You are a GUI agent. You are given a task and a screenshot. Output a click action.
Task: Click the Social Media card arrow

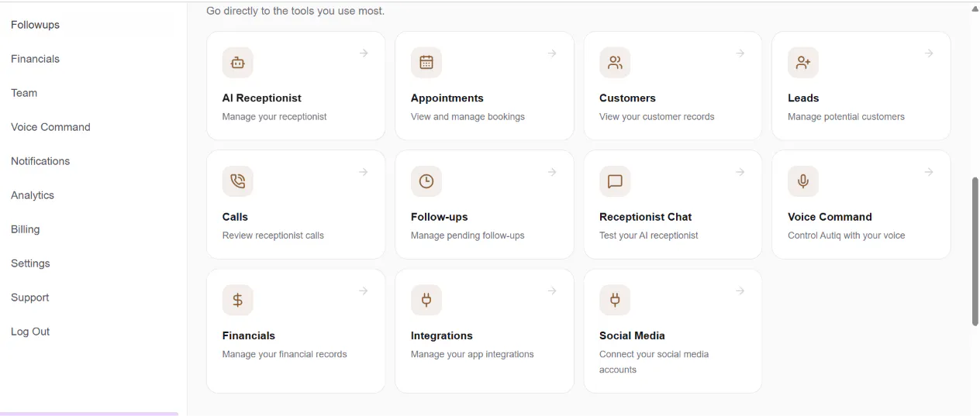click(x=740, y=291)
